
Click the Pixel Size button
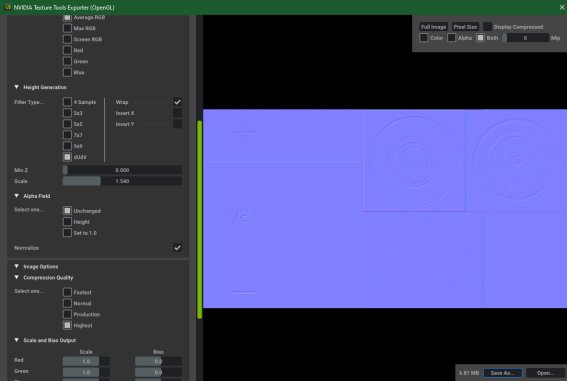point(465,27)
